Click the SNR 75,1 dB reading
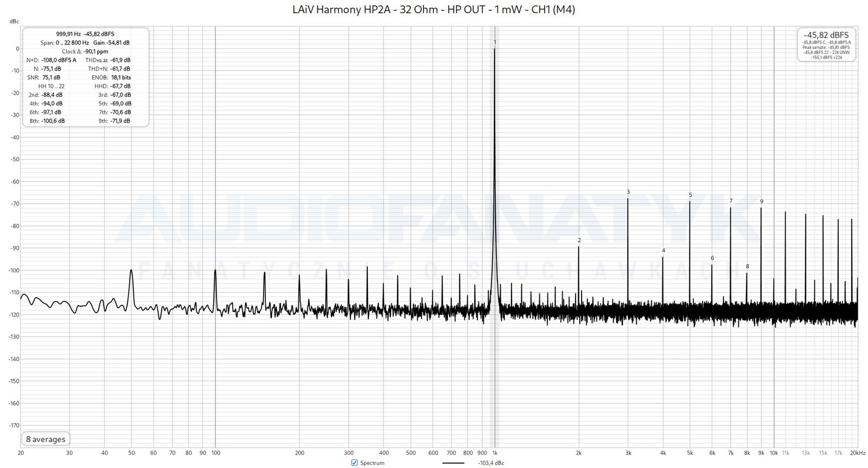This screenshot has width=868, height=468. pos(51,78)
